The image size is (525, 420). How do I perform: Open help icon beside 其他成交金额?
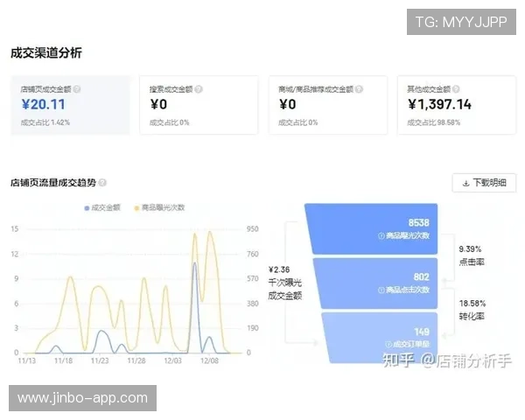[x=456, y=89]
